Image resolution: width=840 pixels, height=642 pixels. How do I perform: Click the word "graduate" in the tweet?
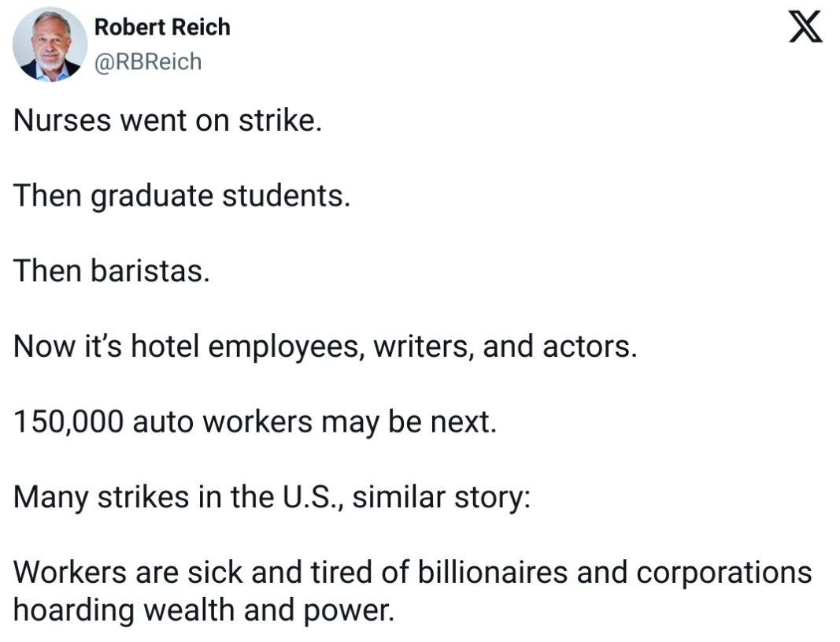coord(152,197)
